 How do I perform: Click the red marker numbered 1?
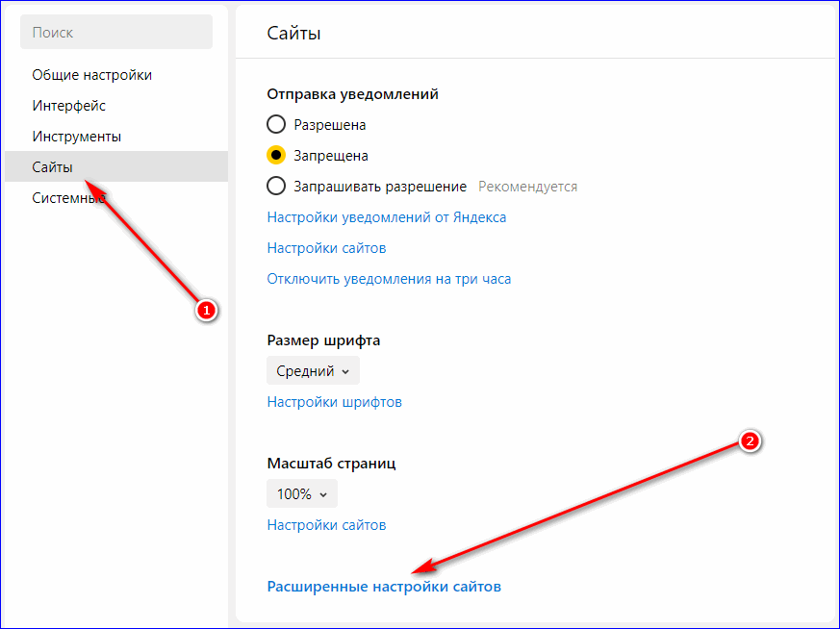coord(204,310)
